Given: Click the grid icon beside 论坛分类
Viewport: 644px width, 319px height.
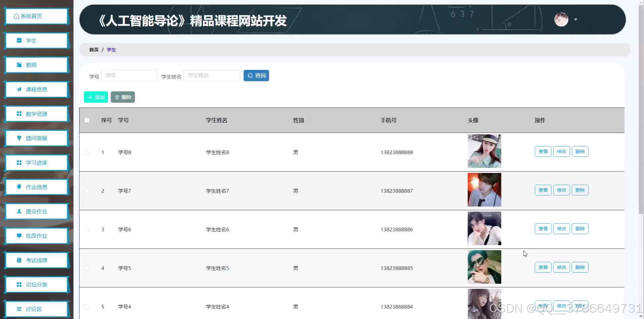Looking at the screenshot, I should coord(19,284).
